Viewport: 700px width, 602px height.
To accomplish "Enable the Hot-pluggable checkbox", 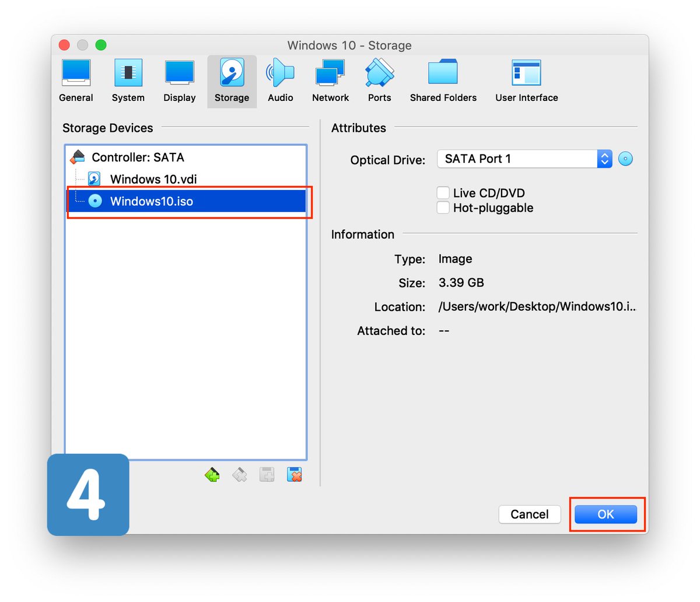I will [x=443, y=208].
